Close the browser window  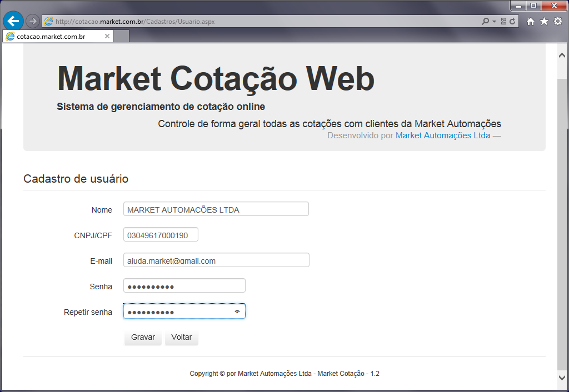point(554,6)
